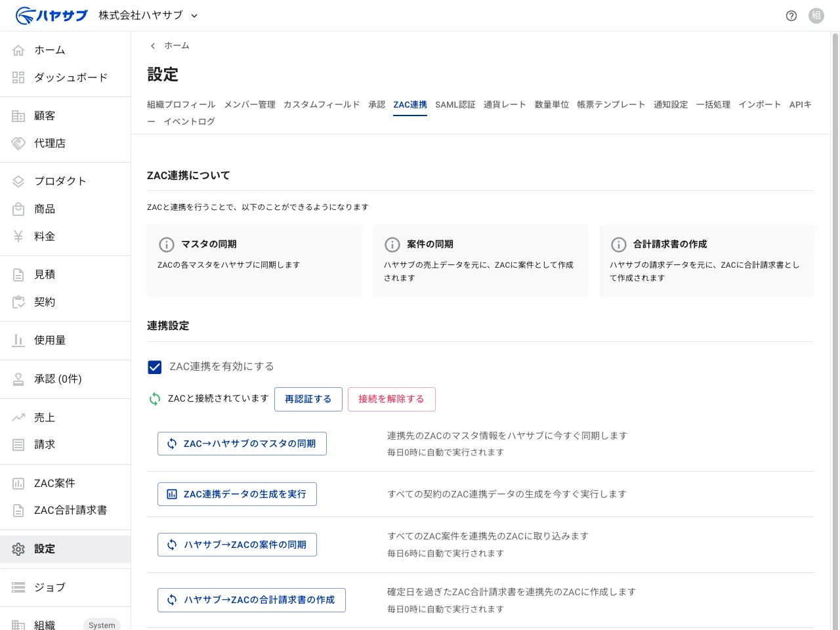Click info icon on 案件の同期 card

pos(392,244)
